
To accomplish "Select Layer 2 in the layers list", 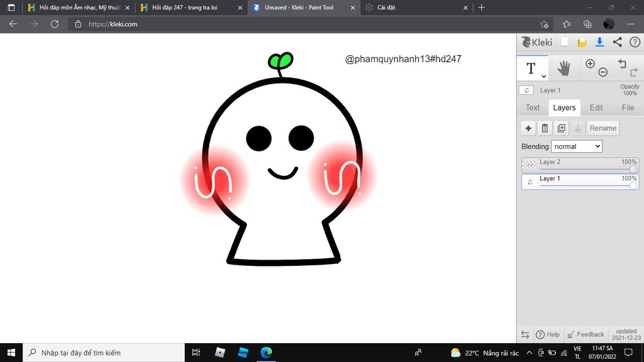I will [x=580, y=165].
